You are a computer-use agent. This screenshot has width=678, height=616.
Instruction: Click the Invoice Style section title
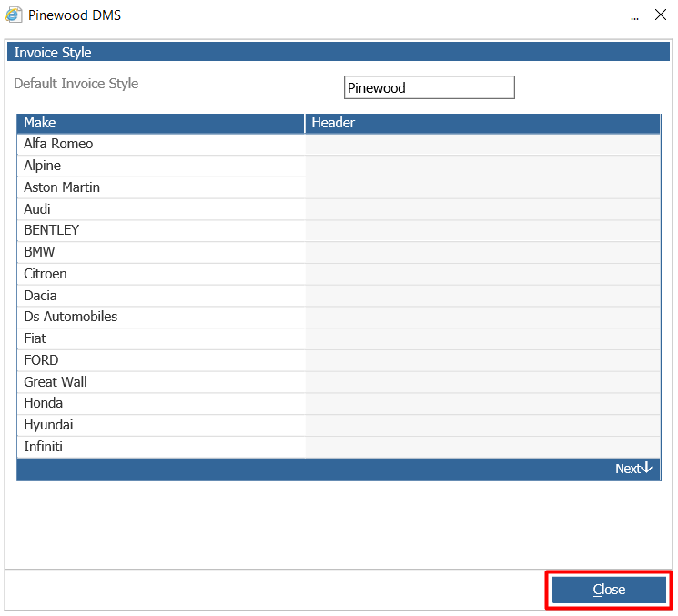(x=53, y=52)
